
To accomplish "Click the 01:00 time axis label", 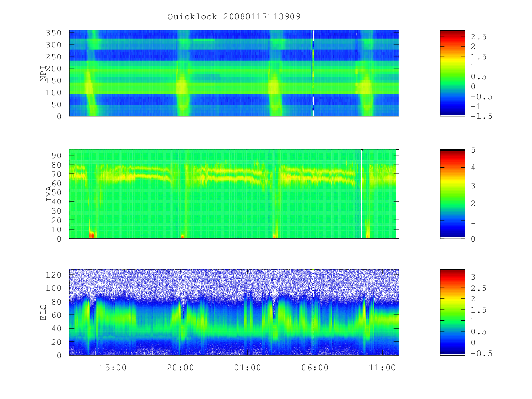I will (248, 368).
